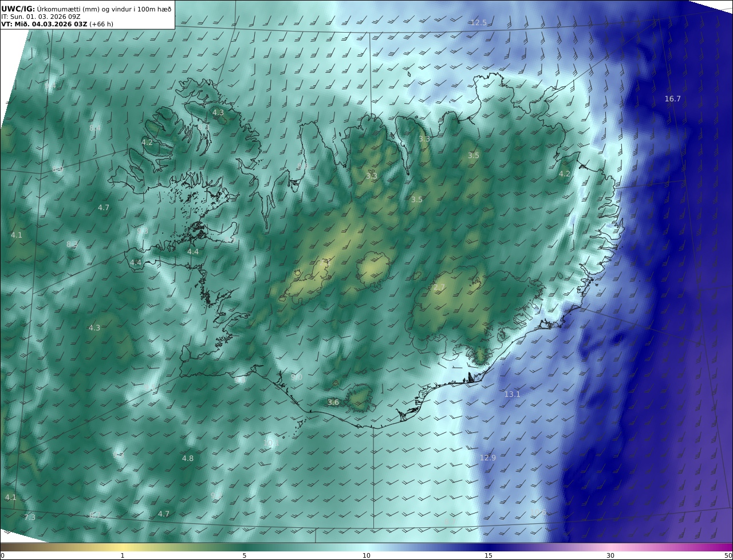This screenshot has width=733, height=560.
Task: Click the UWC/IG map title text
Action: coord(86,9)
